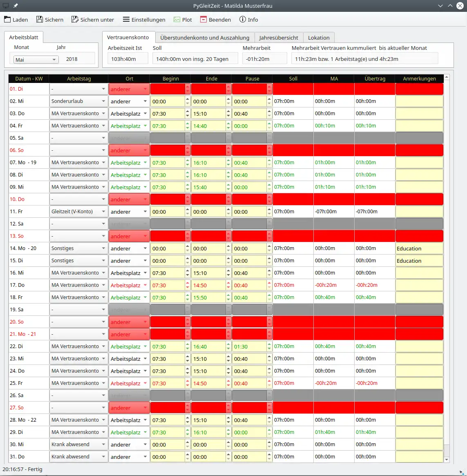Click Beginn stepper for 03. Do
The image size is (467, 476).
tap(188, 114)
